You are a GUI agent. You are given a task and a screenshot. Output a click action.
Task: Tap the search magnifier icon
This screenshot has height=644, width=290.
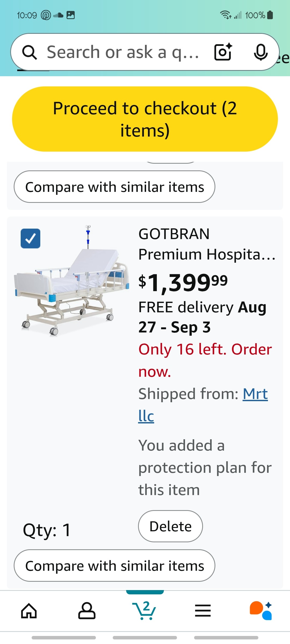[x=30, y=52]
